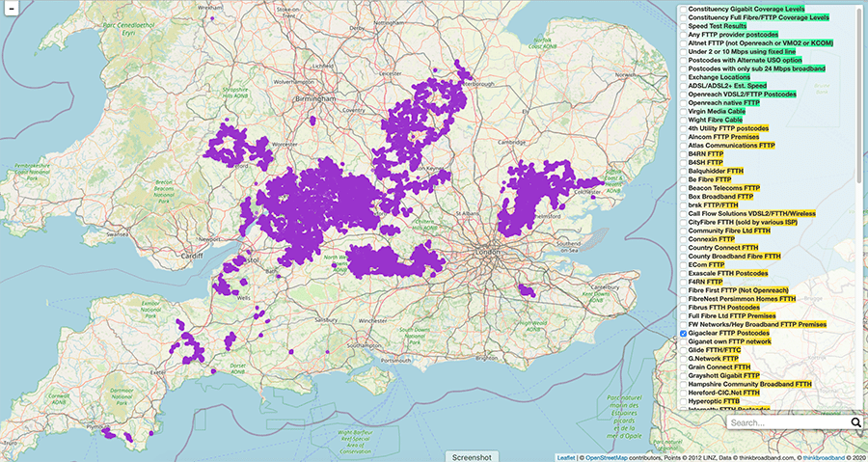Click the Atlas Communications FTTP label
Viewport: 868px width, 462px height.
731,146
